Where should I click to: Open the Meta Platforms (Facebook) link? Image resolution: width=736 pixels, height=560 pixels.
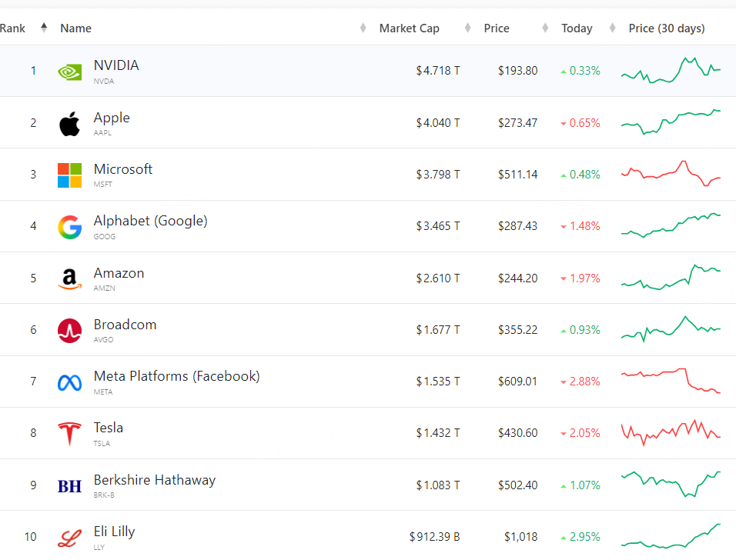pyautogui.click(x=176, y=376)
